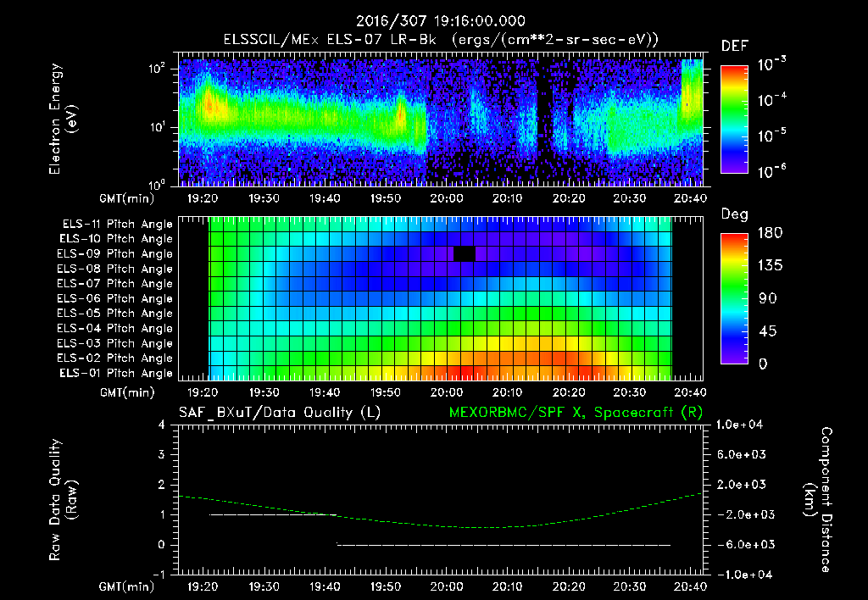Select the ELS-04 Pitch Angle row label
The image size is (868, 600).
pyautogui.click(x=115, y=328)
